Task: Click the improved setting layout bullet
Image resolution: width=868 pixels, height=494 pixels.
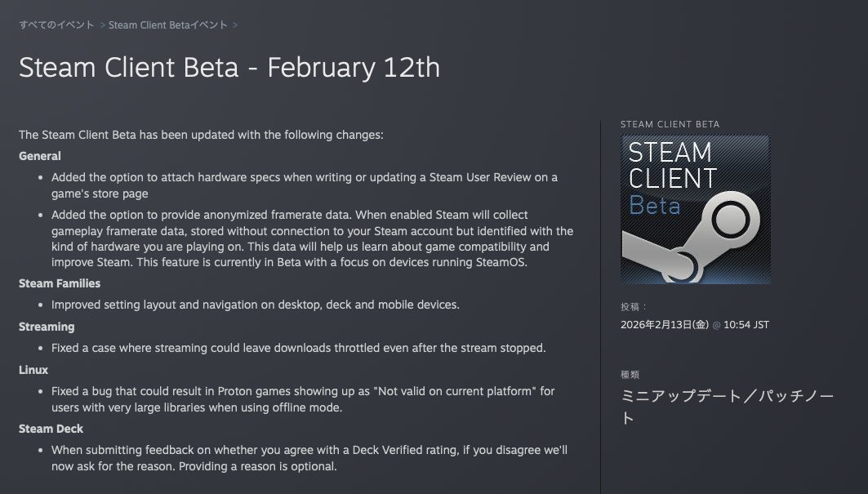Action: 256,305
